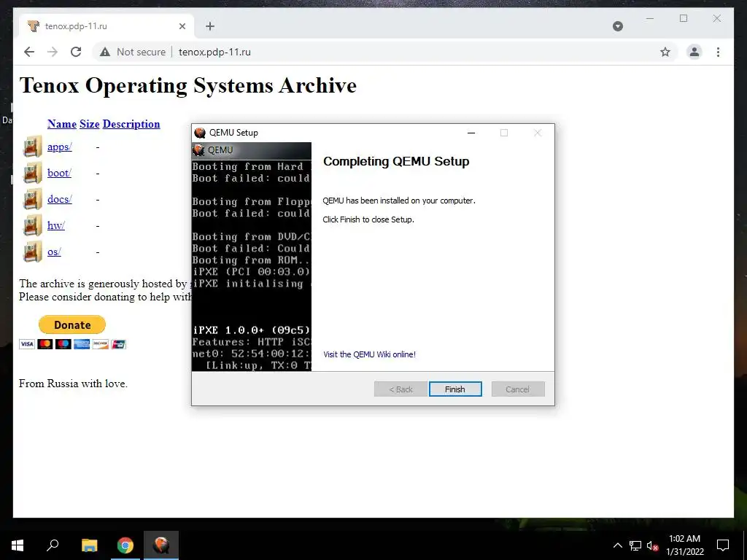Click the disabled Back button

(x=400, y=389)
